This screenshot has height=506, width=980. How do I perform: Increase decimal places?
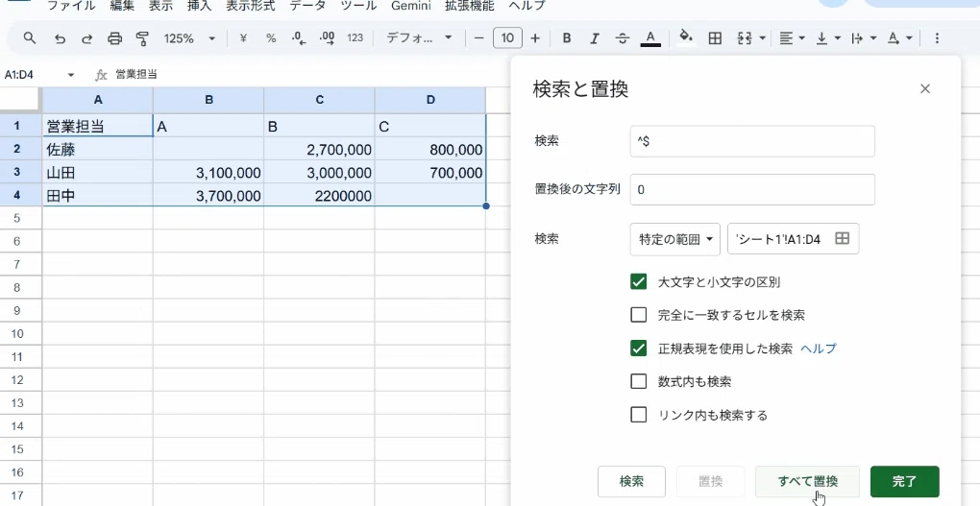tap(327, 38)
